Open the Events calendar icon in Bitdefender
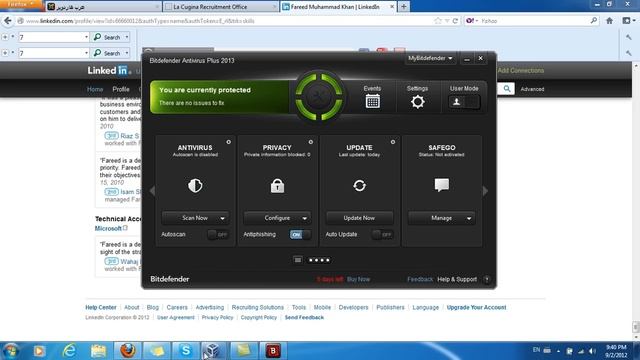 (372, 101)
